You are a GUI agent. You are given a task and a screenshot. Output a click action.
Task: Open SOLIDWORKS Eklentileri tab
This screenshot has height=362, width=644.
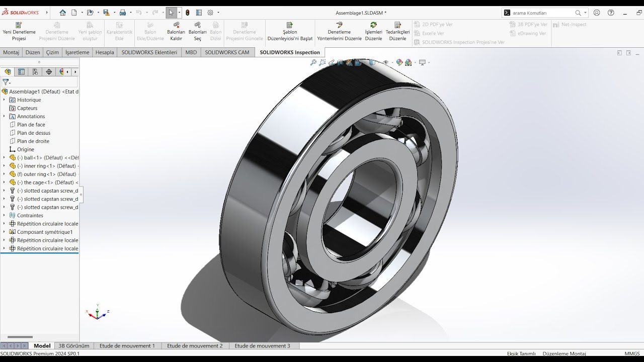pos(149,52)
